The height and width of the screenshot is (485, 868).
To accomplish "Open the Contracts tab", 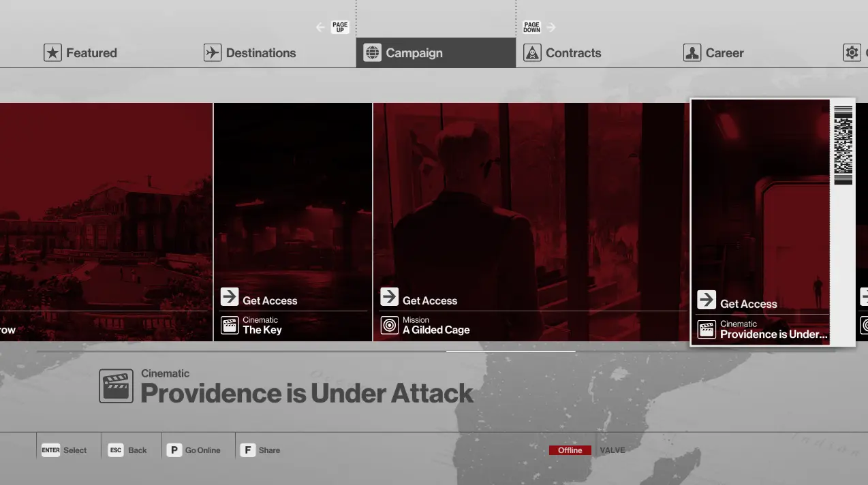I will (x=563, y=52).
